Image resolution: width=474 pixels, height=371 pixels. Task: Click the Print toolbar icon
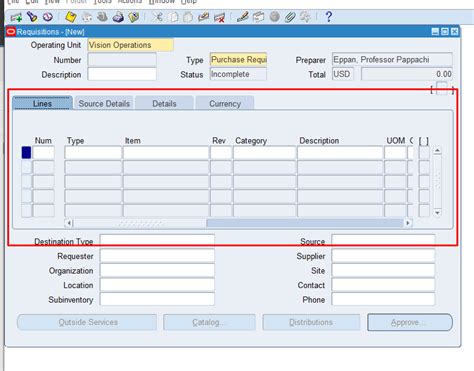(x=118, y=17)
